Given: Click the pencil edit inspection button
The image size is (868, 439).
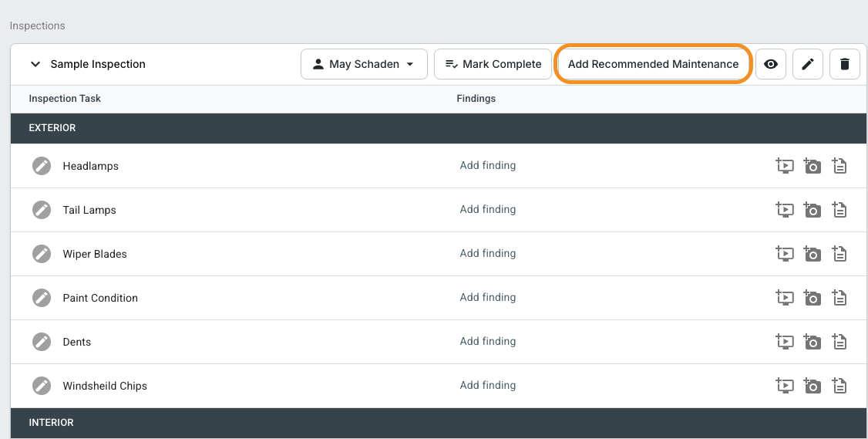Looking at the screenshot, I should (x=808, y=64).
